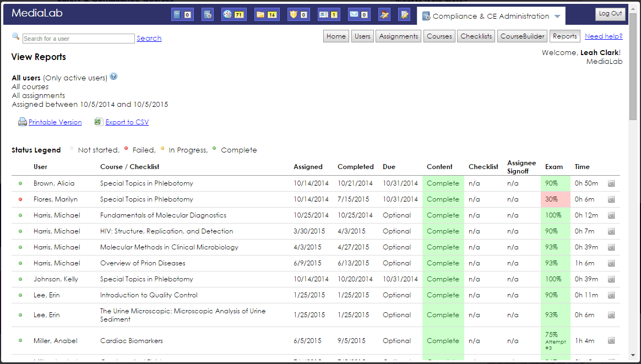Click the scrollbar down arrow
Image resolution: width=641 pixels, height=364 pixels.
pos(633,355)
